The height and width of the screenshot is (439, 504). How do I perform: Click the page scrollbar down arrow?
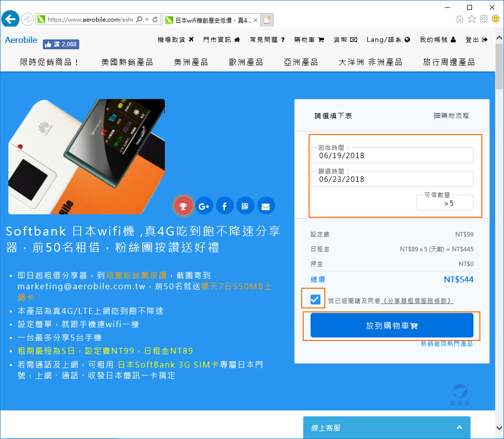(x=499, y=428)
